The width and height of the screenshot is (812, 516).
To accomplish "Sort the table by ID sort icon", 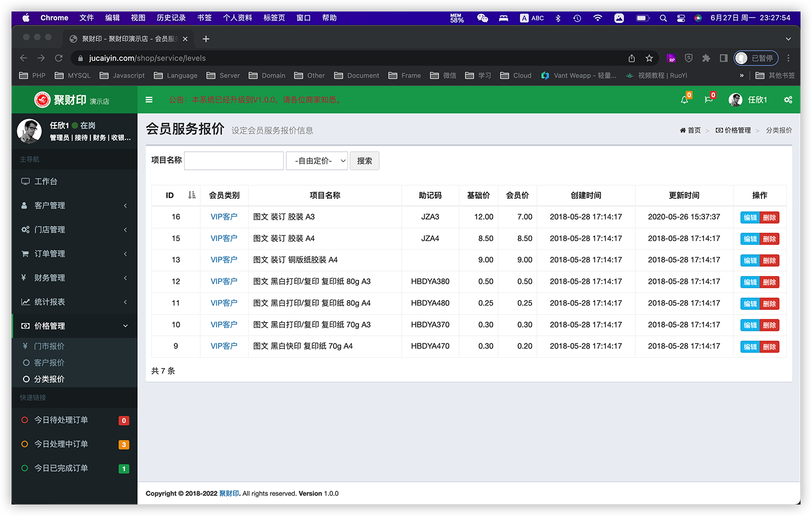I will [192, 195].
